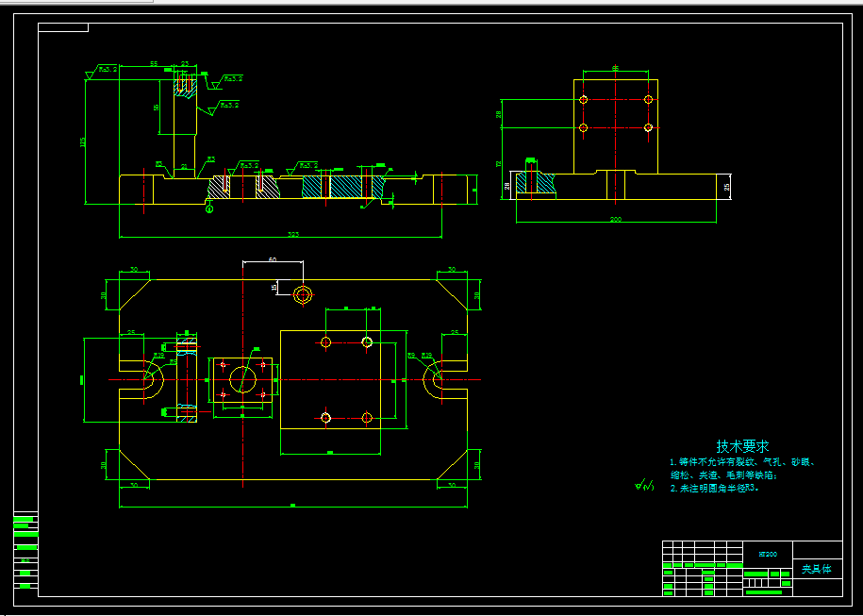Select the 60 dimension in plan view
Image resolution: width=863 pixels, height=616 pixels.
[x=273, y=258]
